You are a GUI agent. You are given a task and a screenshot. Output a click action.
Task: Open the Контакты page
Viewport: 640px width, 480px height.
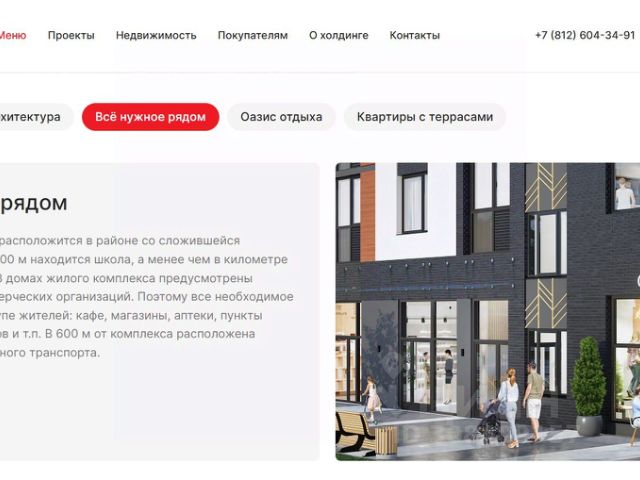[x=414, y=36]
